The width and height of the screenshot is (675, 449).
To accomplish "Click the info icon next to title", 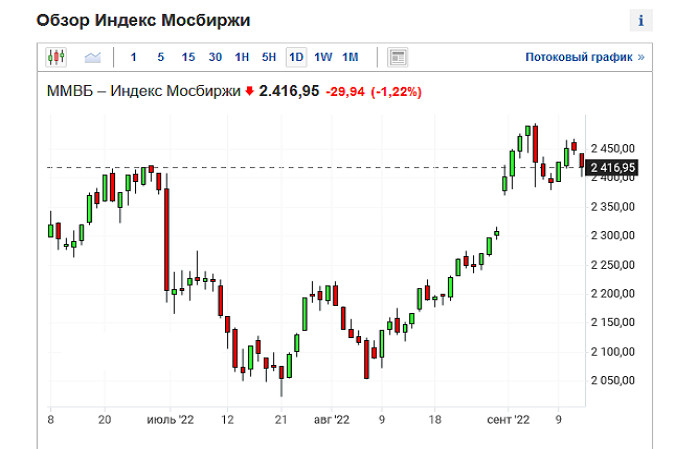I will [x=640, y=21].
